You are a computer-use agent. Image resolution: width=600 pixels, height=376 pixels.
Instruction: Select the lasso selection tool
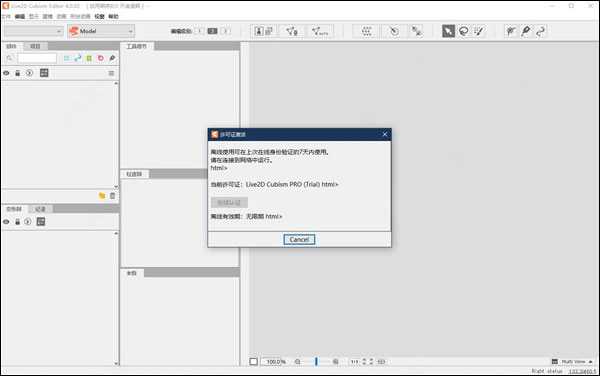coord(463,31)
